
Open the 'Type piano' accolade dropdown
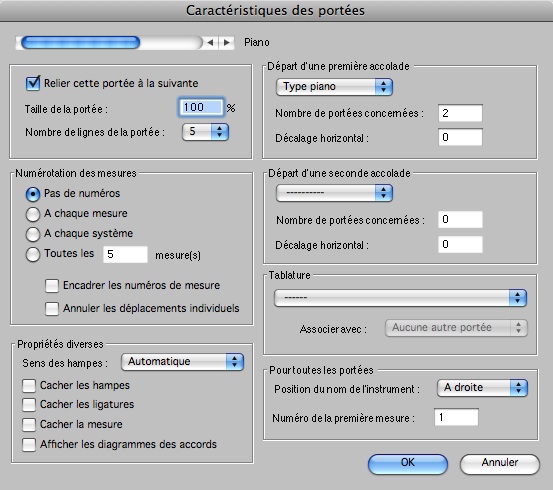coord(334,87)
